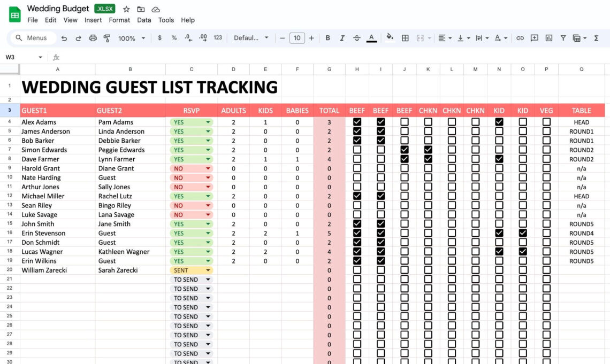Click the increase font size plus button
The height and width of the screenshot is (364, 610).
click(x=311, y=38)
